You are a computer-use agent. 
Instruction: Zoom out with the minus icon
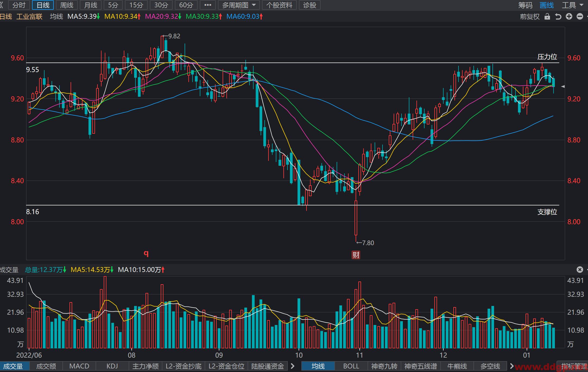pos(580,17)
